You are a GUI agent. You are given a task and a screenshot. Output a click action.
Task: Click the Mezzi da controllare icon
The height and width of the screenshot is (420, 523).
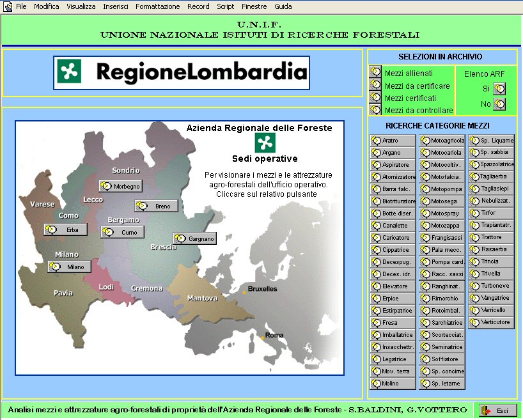tap(375, 109)
